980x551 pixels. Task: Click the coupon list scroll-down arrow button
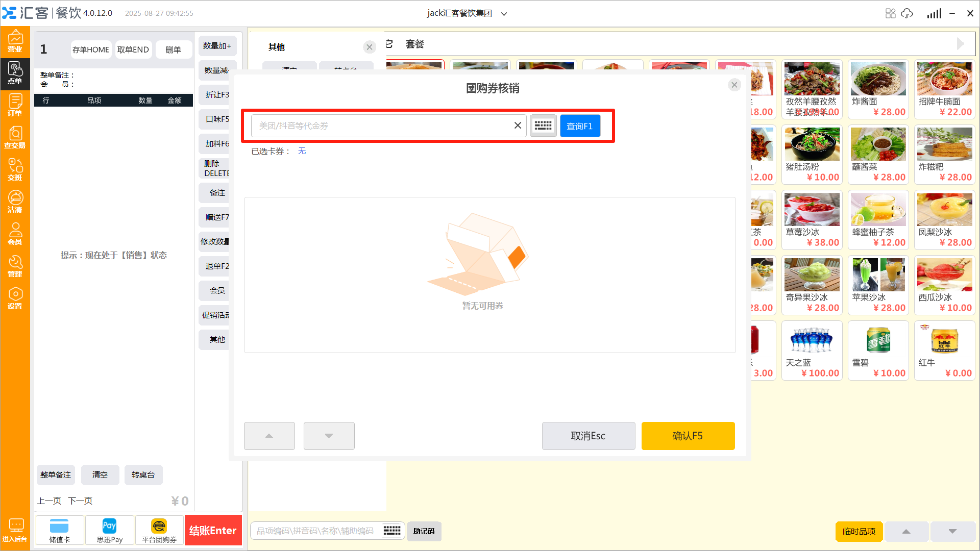329,436
